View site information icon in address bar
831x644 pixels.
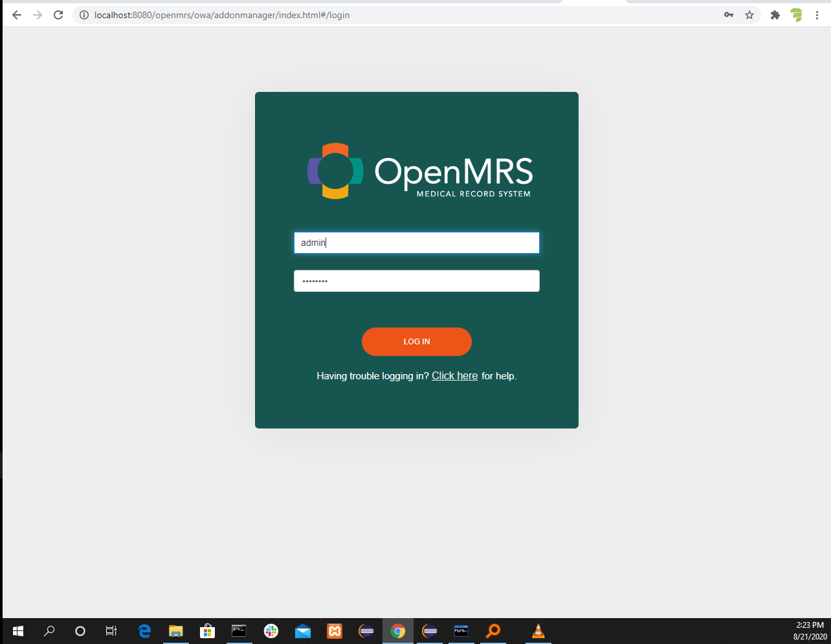pyautogui.click(x=84, y=15)
